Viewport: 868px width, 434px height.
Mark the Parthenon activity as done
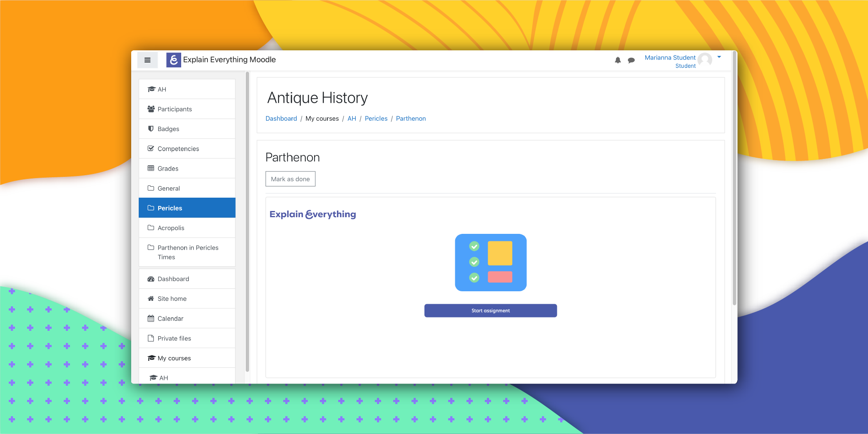point(290,179)
